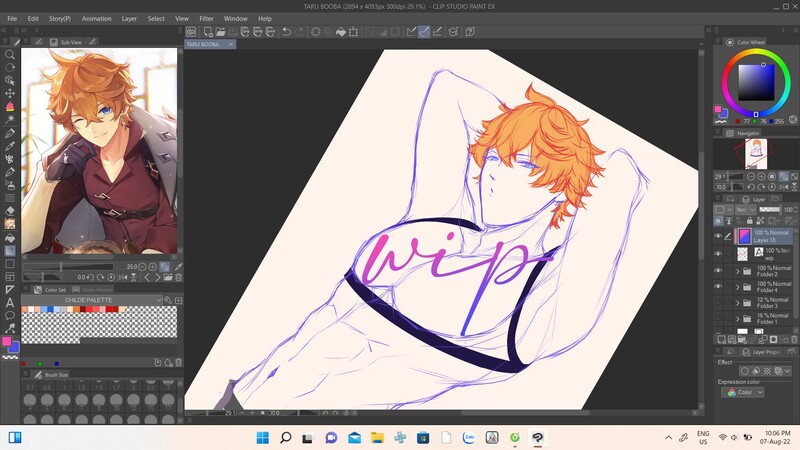This screenshot has height=450, width=800.
Task: Click the eyedropper in Sub View
Action: point(179,266)
